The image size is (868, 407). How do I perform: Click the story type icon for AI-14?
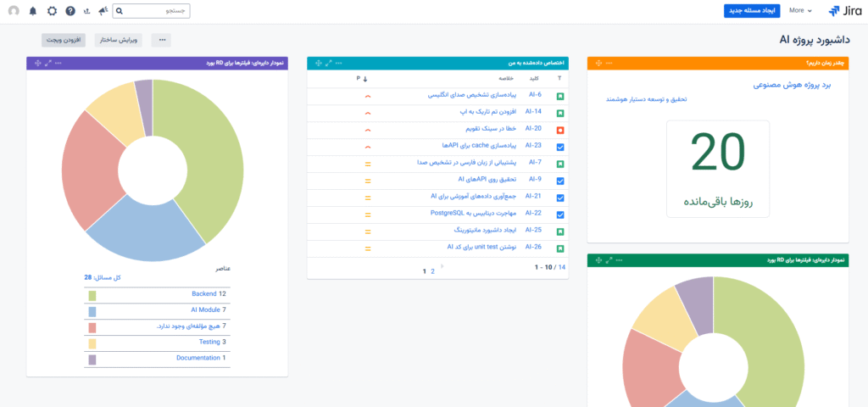point(559,114)
